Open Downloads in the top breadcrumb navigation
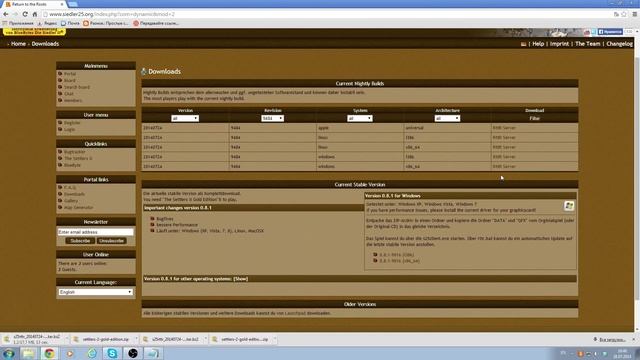This screenshot has height=360, width=640. click(45, 44)
